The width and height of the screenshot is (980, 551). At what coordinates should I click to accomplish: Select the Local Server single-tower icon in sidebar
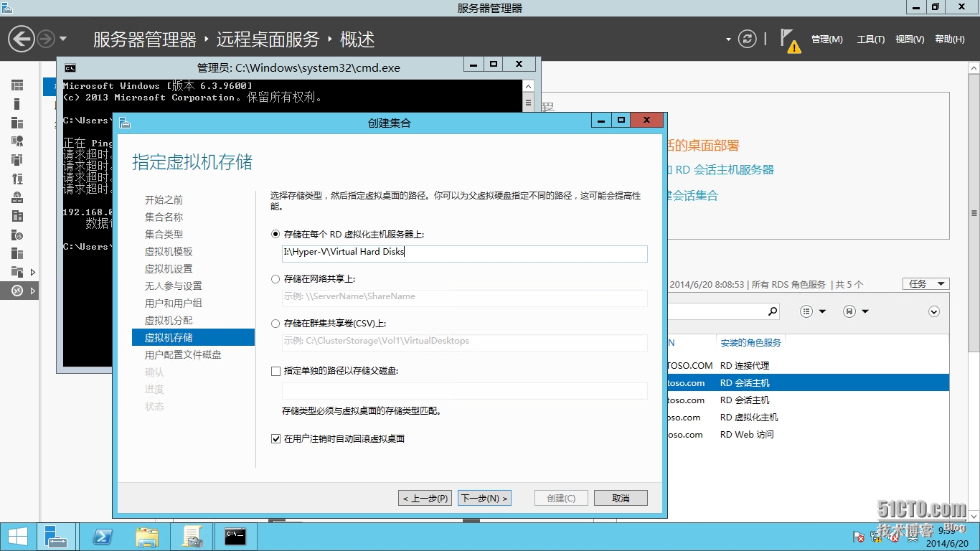pos(17,104)
